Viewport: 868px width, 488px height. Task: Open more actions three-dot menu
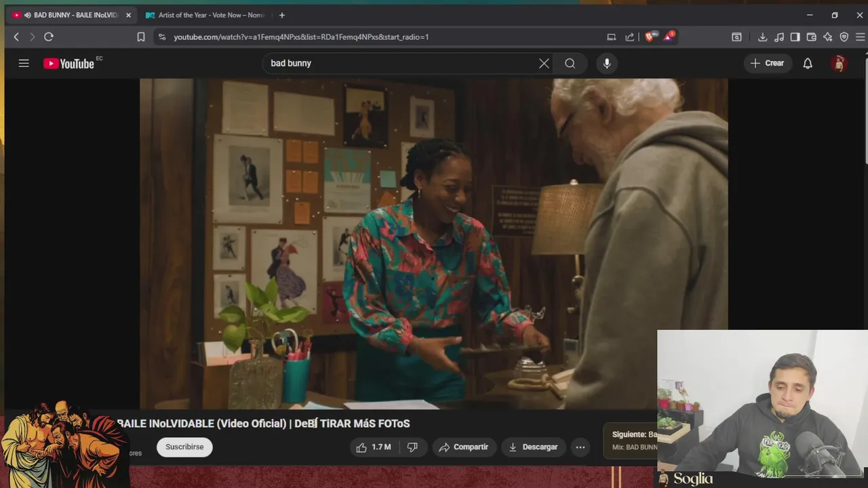pyautogui.click(x=580, y=447)
